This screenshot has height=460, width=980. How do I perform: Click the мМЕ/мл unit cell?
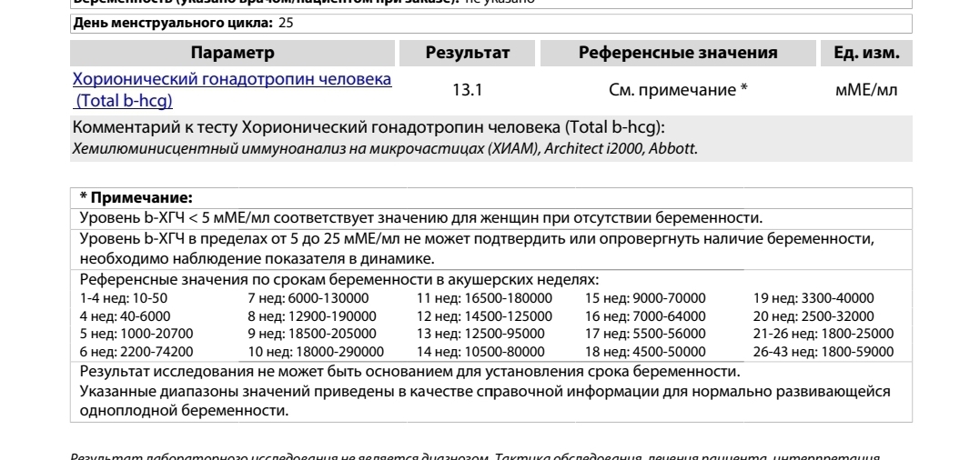click(866, 90)
